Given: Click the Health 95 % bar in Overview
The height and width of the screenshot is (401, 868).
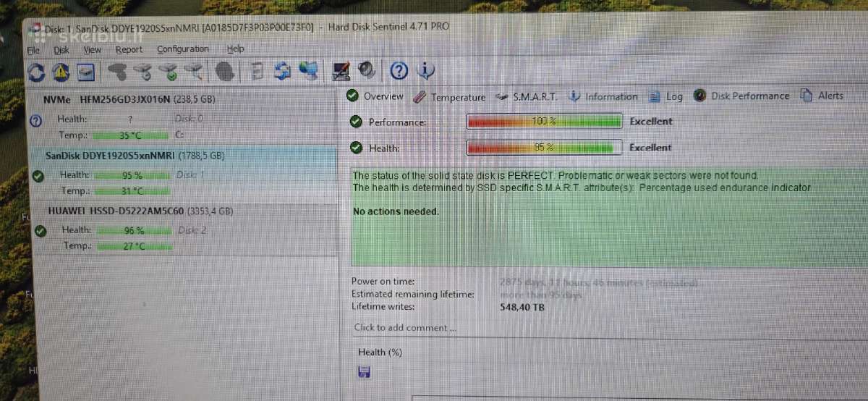Looking at the screenshot, I should pyautogui.click(x=544, y=147).
